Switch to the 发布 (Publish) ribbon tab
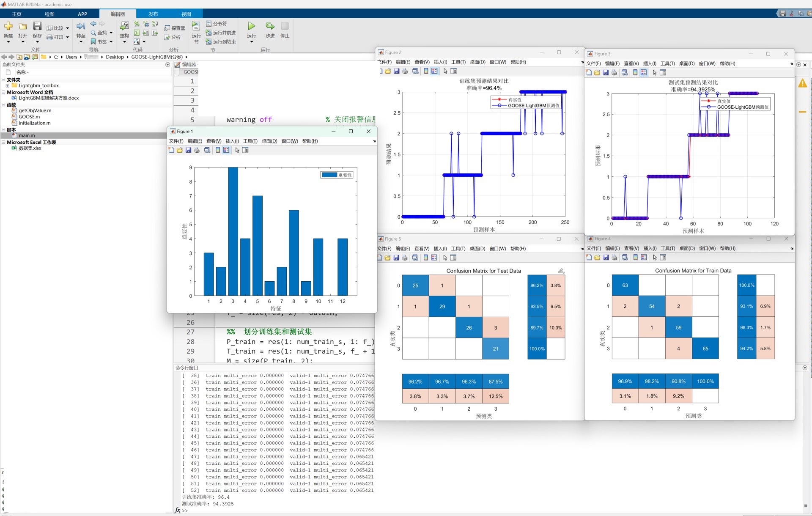 153,14
